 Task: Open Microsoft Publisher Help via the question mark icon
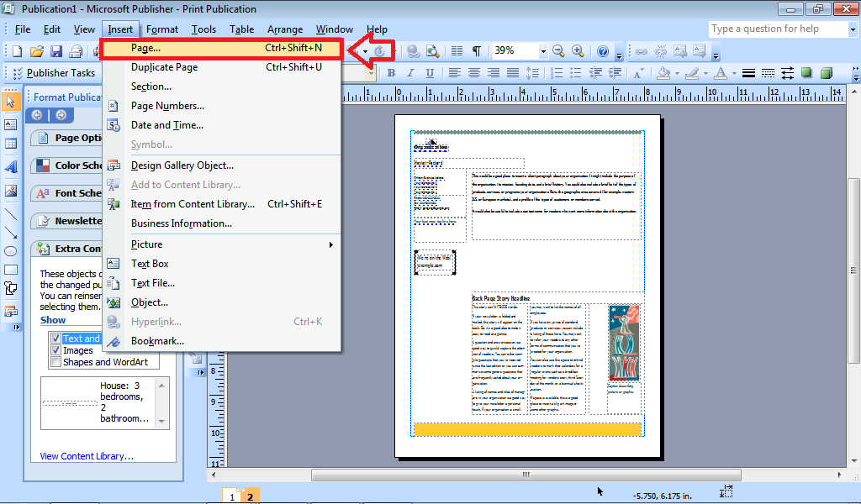pos(603,50)
